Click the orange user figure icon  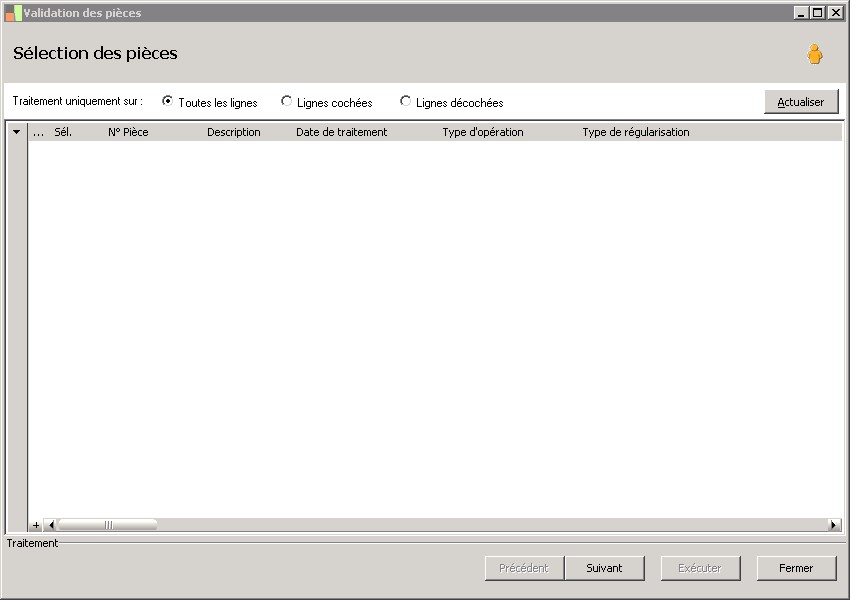(x=814, y=54)
